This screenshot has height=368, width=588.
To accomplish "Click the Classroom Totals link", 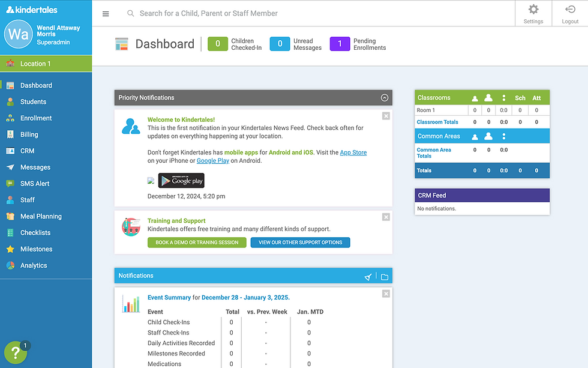I will click(437, 122).
